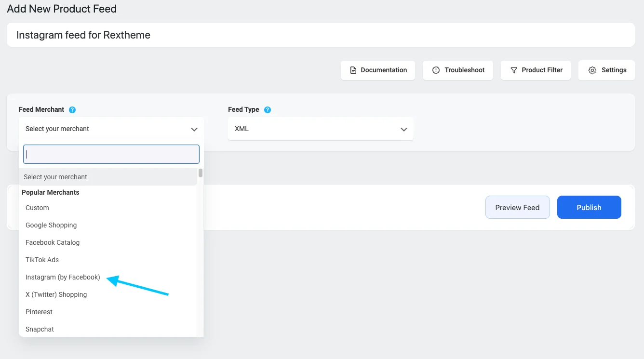Collapse the Select your merchant dropdown
Image resolution: width=644 pixels, height=359 pixels.
click(111, 129)
